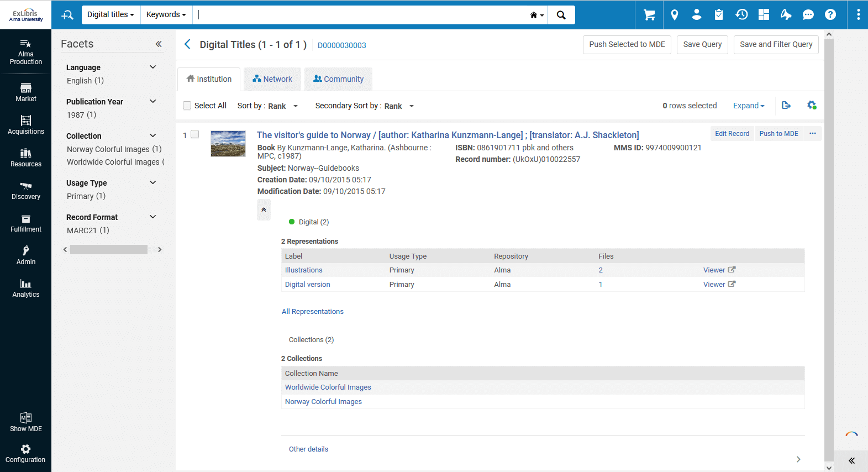Image resolution: width=868 pixels, height=472 pixels.
Task: Open recent history clock icon
Action: pyautogui.click(x=741, y=15)
